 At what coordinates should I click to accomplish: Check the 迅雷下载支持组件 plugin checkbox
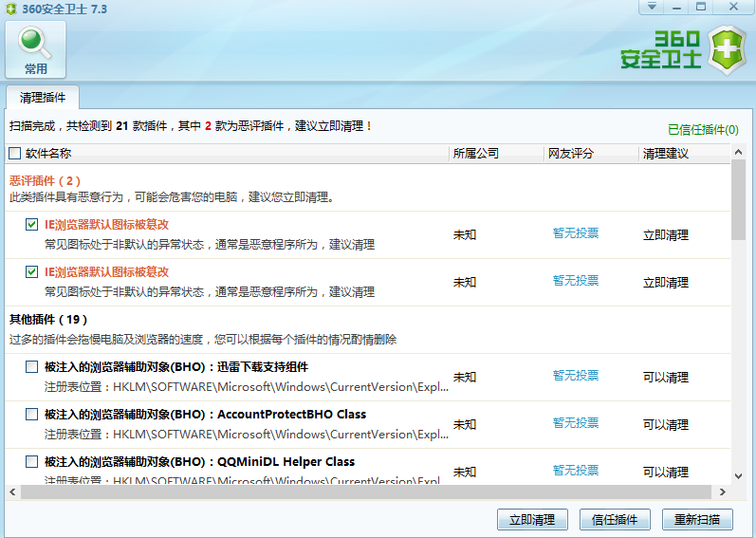pos(32,367)
